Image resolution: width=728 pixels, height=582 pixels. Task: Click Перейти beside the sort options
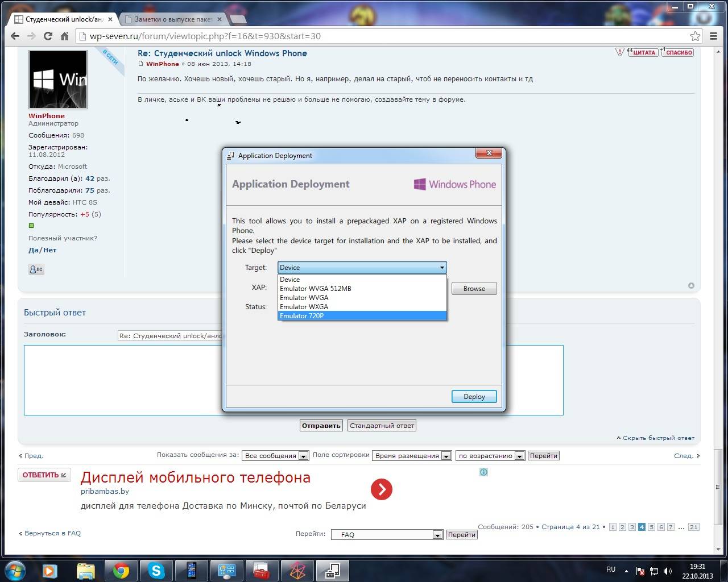[544, 455]
